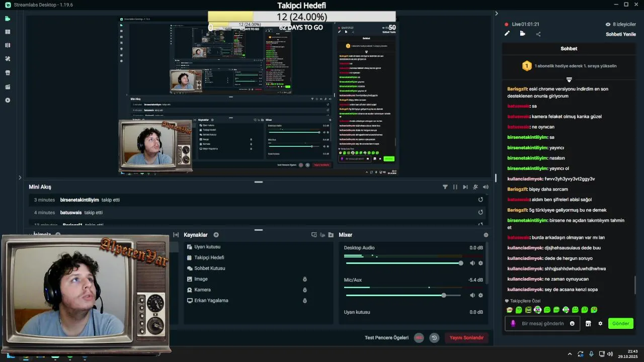Open the App Store icon in the sidebar
Image resolution: width=644 pixels, height=362 pixels.
8,72
